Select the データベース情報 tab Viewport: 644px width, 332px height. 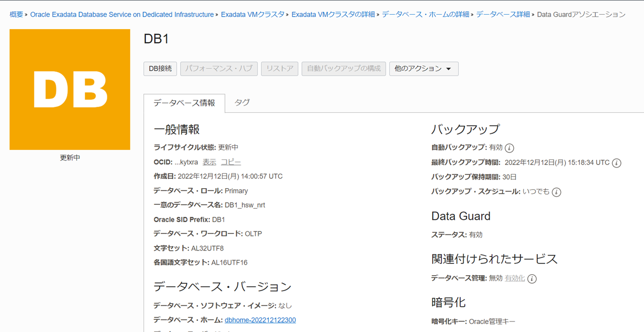[184, 103]
